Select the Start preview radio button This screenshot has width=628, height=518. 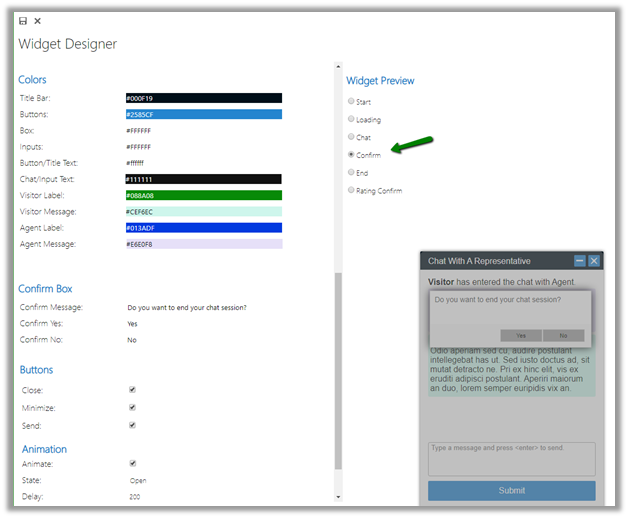351,101
